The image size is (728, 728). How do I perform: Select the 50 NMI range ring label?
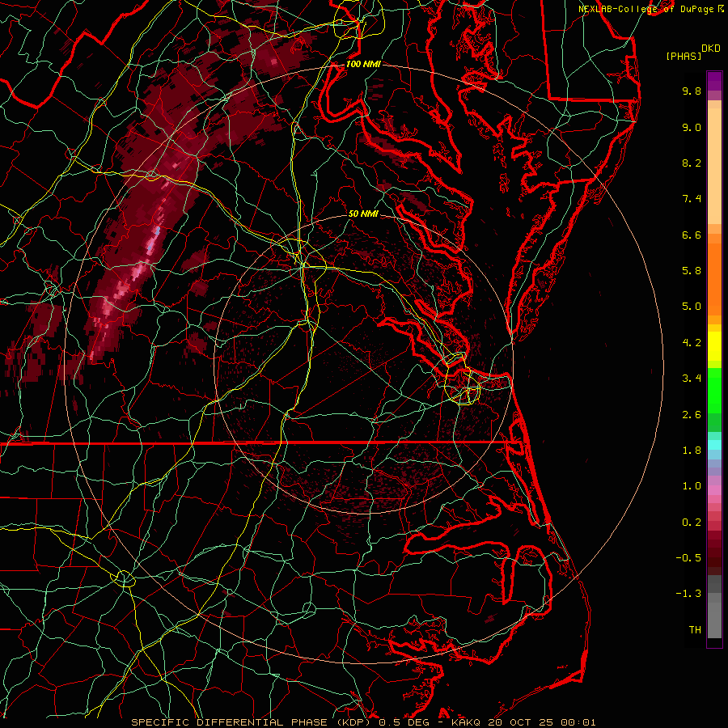point(363,214)
